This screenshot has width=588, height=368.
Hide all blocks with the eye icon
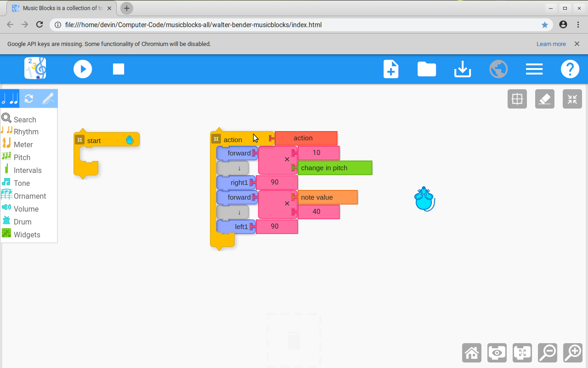[x=497, y=353]
